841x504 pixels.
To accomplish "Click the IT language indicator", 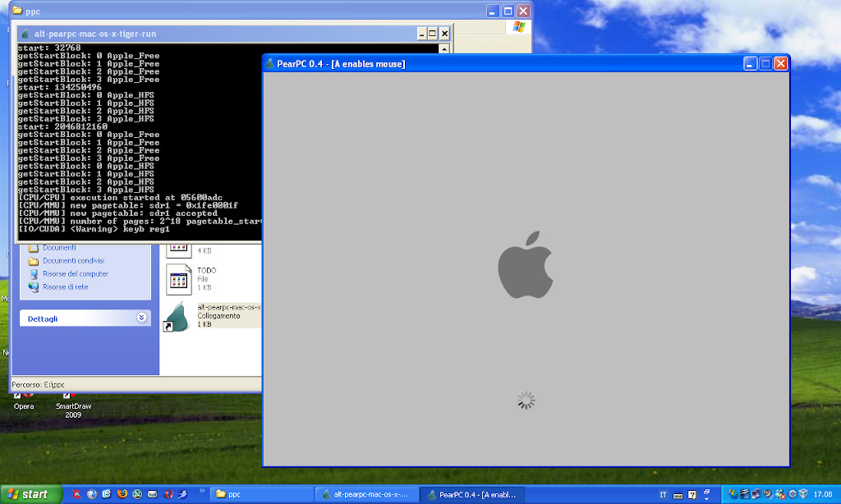I will (x=663, y=494).
